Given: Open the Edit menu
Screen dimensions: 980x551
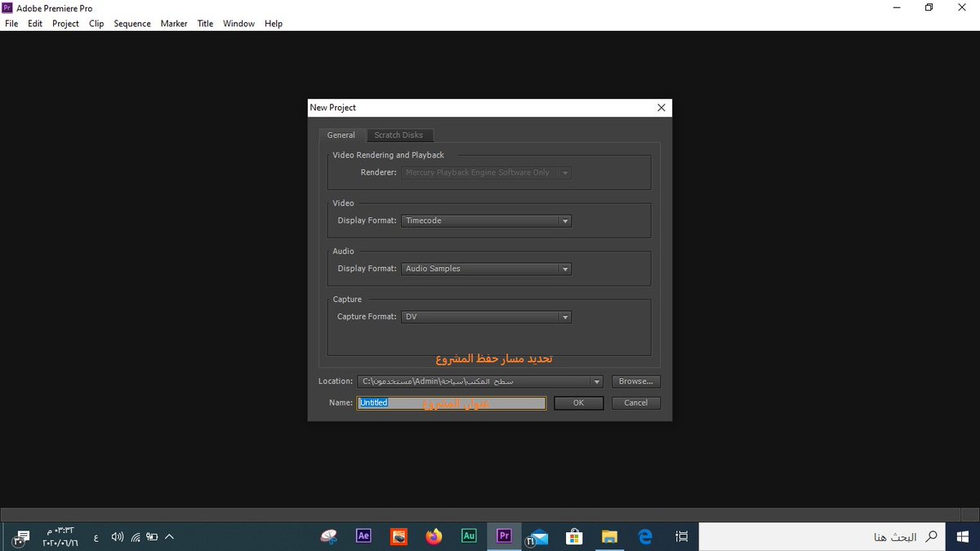Looking at the screenshot, I should [35, 24].
